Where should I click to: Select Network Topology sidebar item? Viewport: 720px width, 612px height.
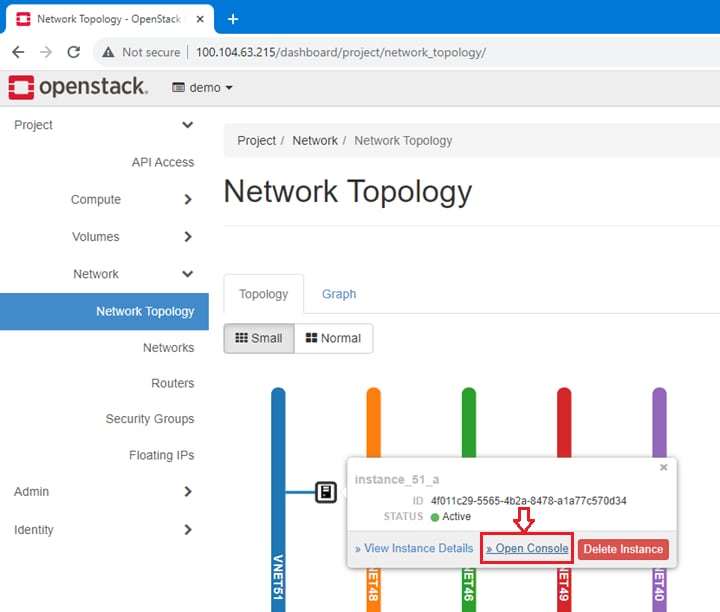click(104, 311)
